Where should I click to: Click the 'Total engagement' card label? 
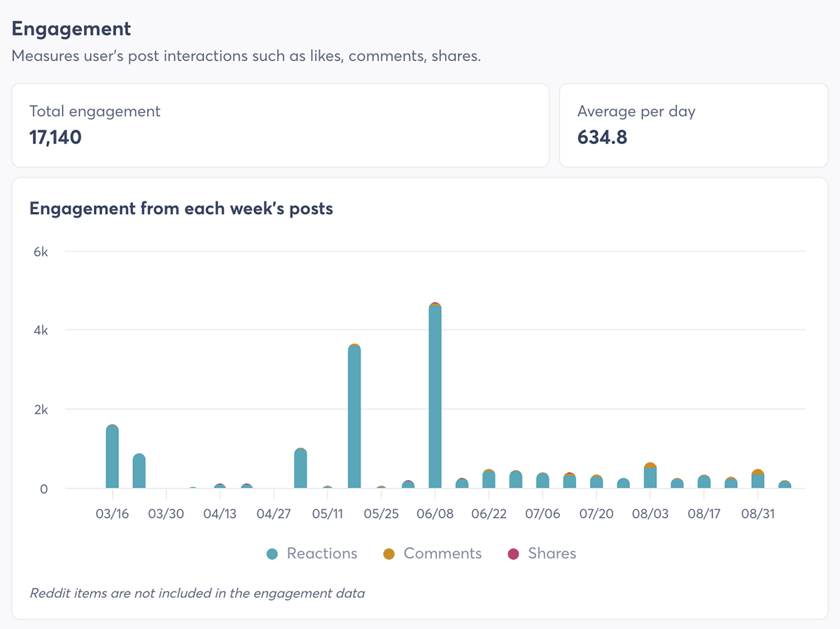click(x=94, y=111)
